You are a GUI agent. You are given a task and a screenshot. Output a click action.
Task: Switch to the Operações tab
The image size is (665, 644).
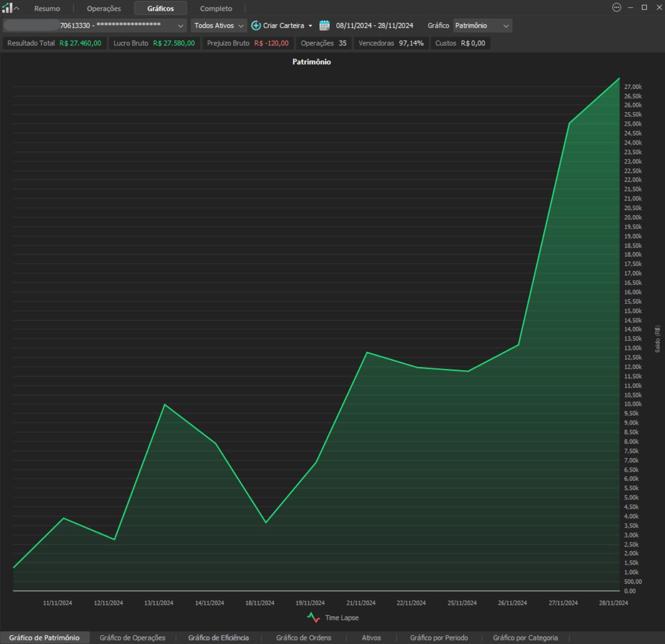[104, 9]
